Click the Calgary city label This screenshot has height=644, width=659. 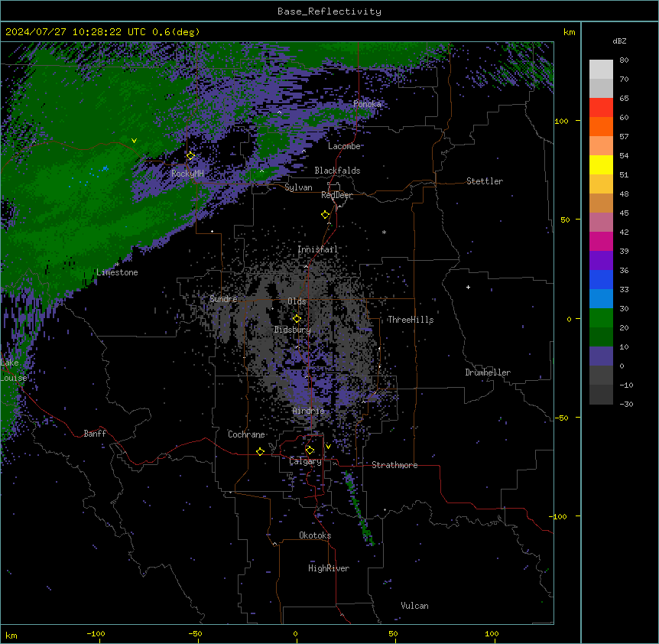pos(306,461)
